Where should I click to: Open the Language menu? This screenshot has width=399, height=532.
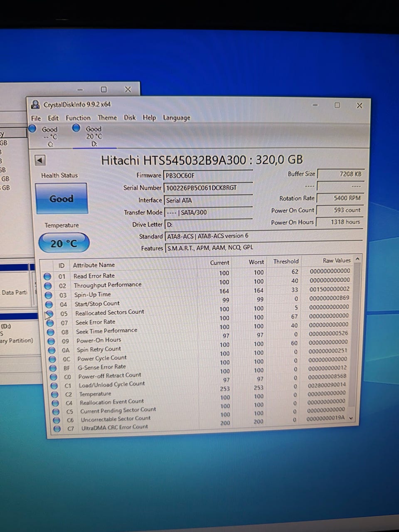[176, 118]
